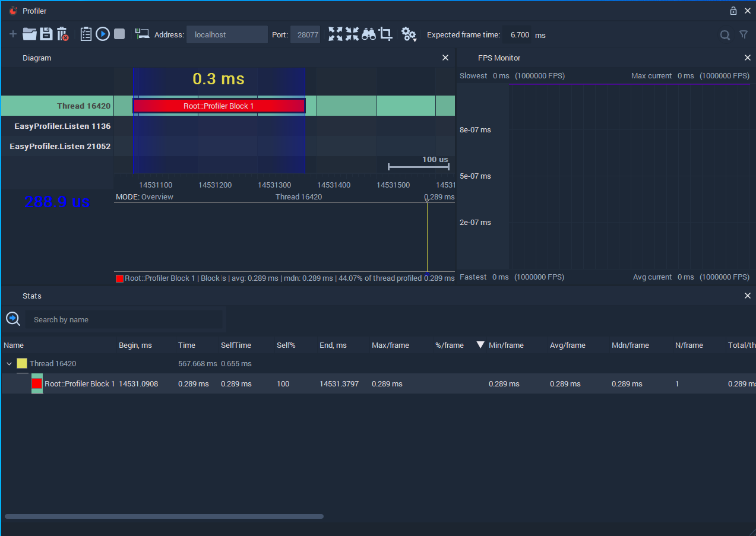Click the Self% value 100 cell
Viewport: 756px width, 536px height.
tap(283, 384)
